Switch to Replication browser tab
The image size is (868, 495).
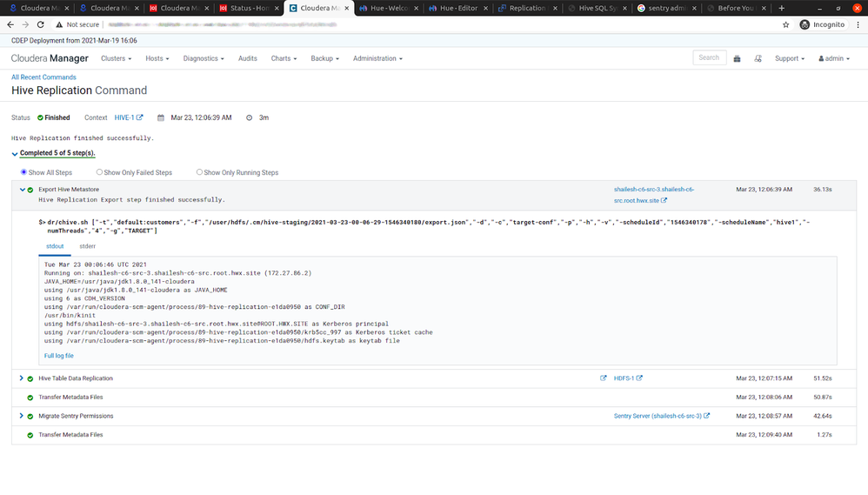(x=527, y=8)
